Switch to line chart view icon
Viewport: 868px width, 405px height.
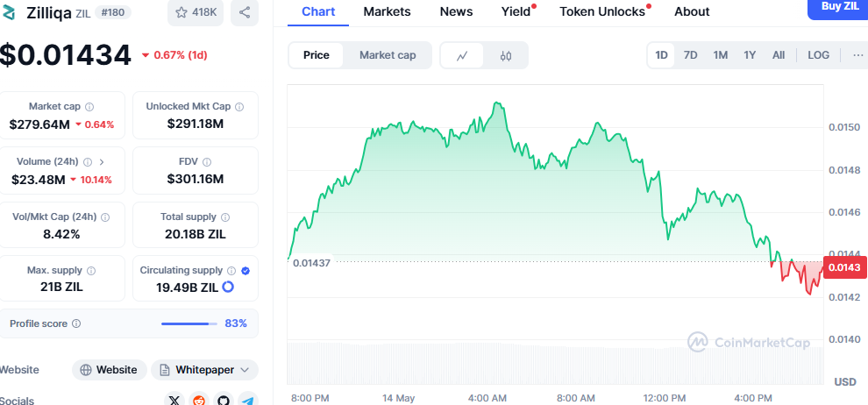coord(462,55)
